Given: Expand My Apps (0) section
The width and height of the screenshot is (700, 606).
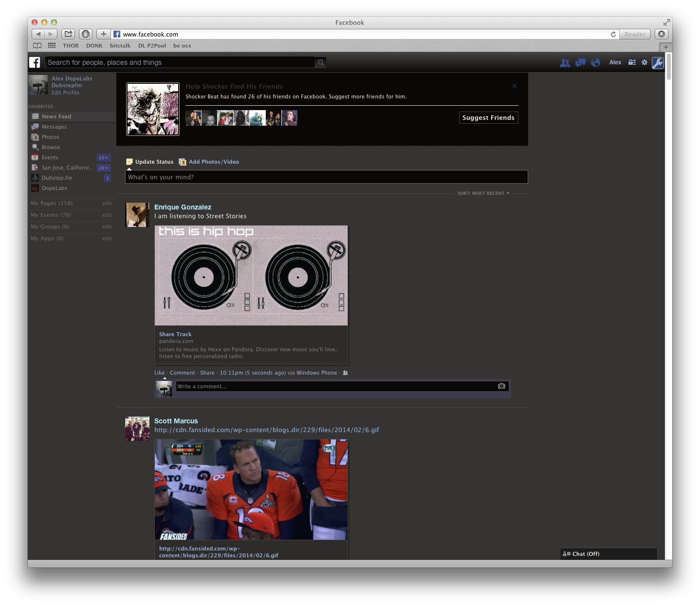Looking at the screenshot, I should point(47,238).
